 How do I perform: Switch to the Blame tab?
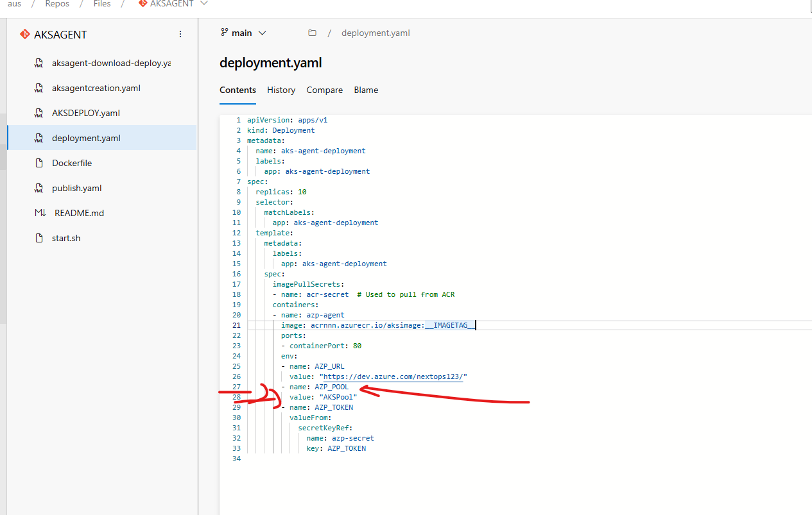366,90
